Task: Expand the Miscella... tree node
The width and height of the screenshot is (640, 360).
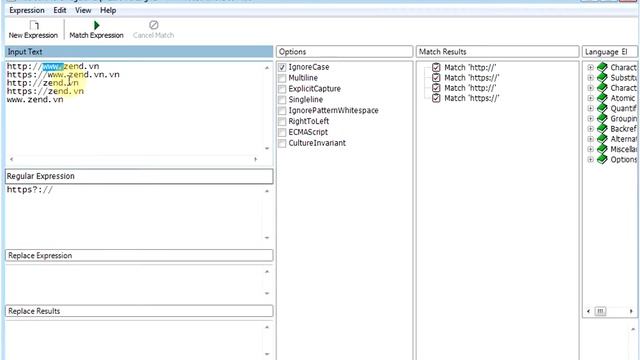Action: (590, 149)
